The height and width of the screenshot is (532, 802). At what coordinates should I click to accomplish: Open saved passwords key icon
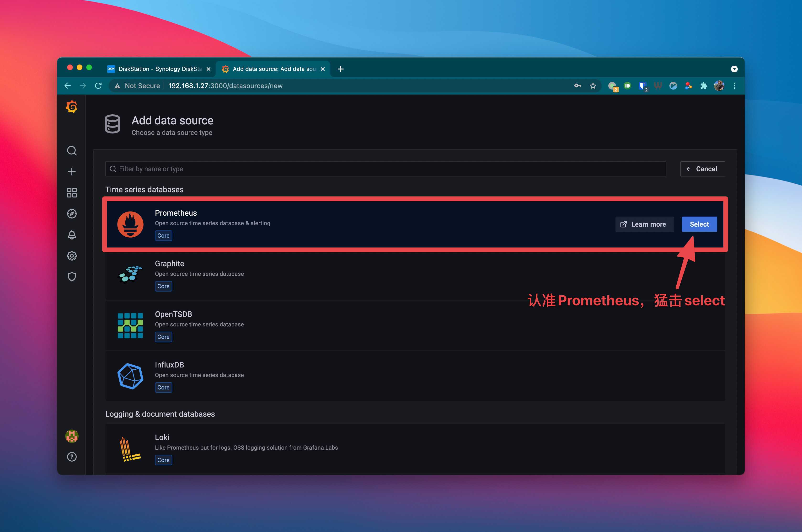577,86
